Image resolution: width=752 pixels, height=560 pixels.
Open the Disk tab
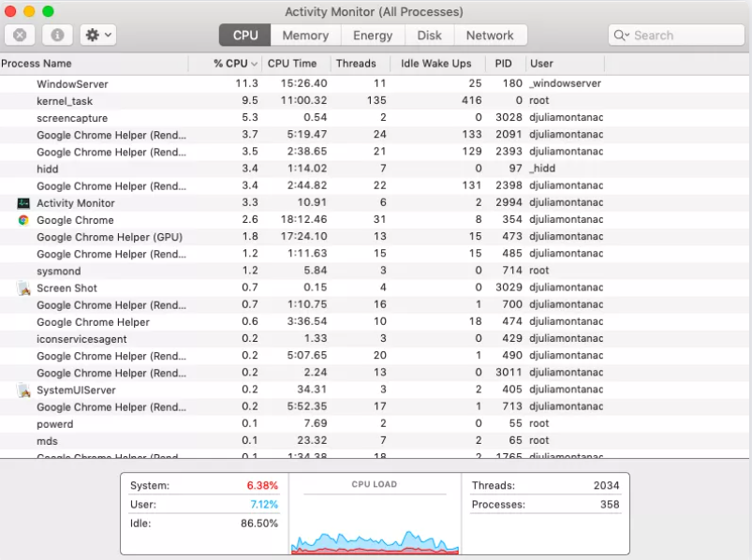(430, 36)
